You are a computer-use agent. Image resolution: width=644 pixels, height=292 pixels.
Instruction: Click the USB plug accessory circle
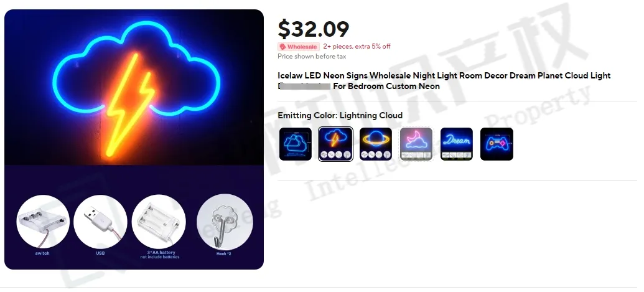101,222
